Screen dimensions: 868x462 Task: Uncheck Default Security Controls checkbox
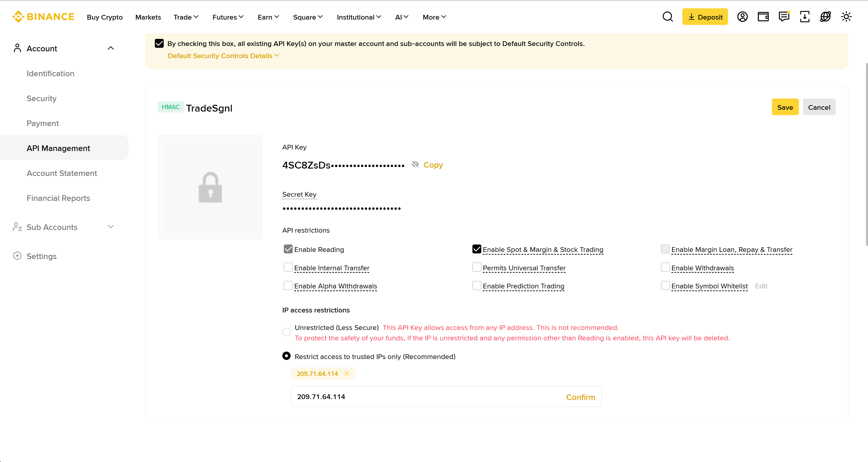[159, 43]
